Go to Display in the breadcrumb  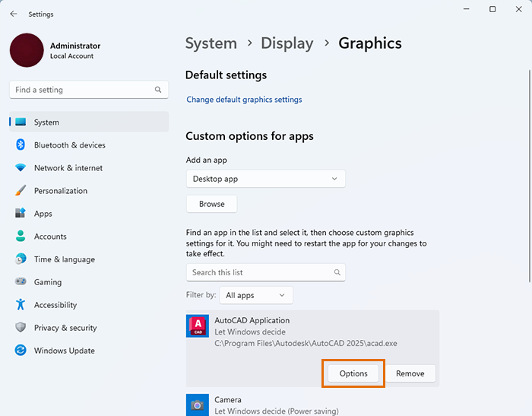pyautogui.click(x=287, y=43)
